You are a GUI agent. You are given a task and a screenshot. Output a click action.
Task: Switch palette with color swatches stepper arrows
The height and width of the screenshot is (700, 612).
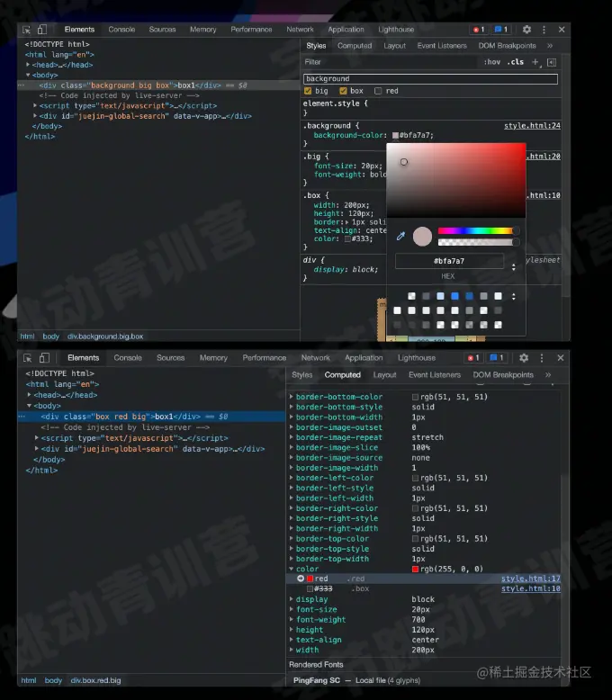click(514, 296)
